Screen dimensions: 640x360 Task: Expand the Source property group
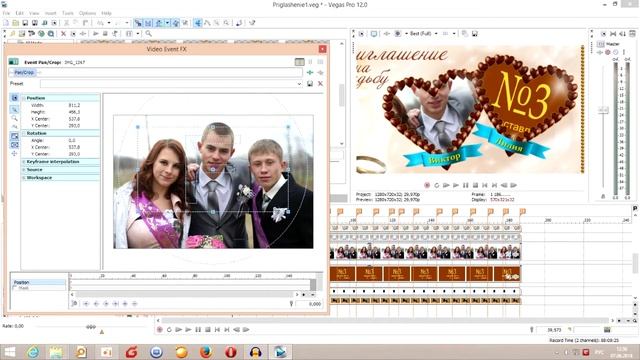point(24,170)
